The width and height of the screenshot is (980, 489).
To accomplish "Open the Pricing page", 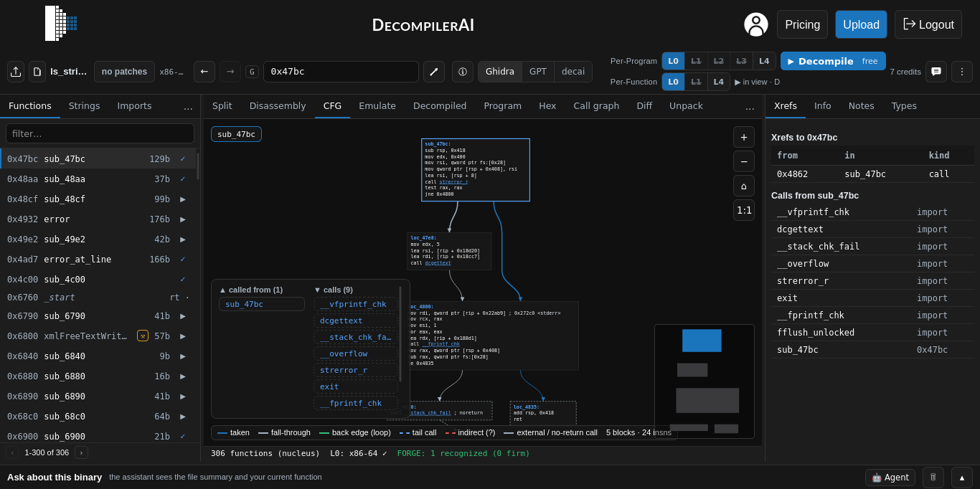I will (802, 24).
